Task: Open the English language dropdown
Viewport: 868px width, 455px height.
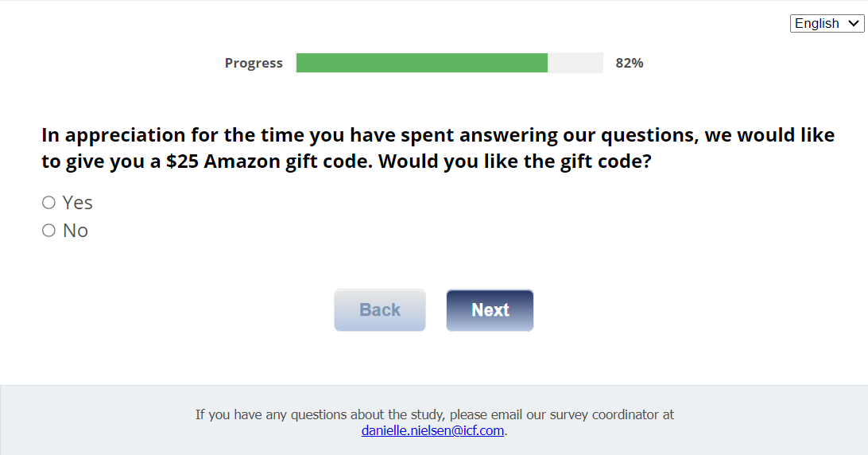Action: point(827,24)
